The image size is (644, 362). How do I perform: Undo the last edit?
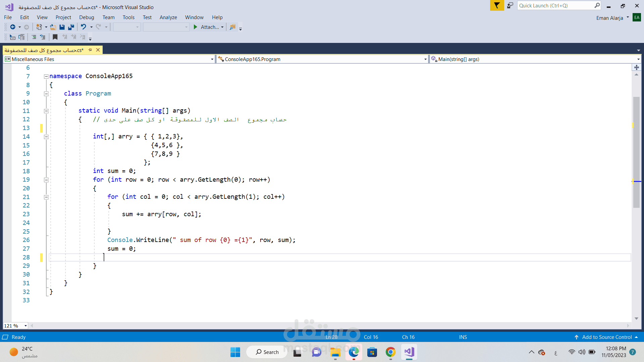click(x=84, y=27)
